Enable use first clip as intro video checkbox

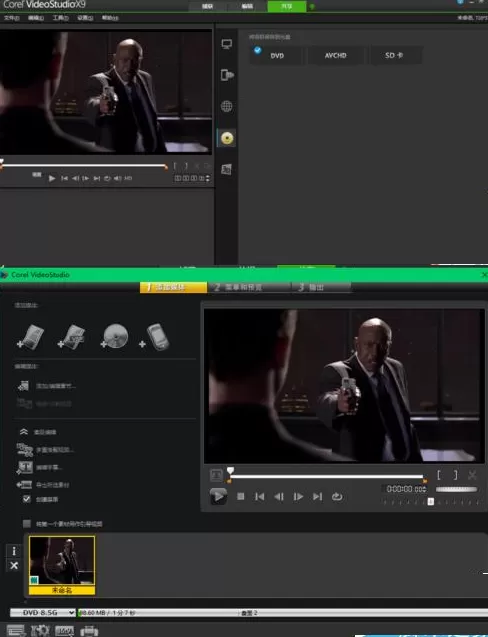[27, 524]
